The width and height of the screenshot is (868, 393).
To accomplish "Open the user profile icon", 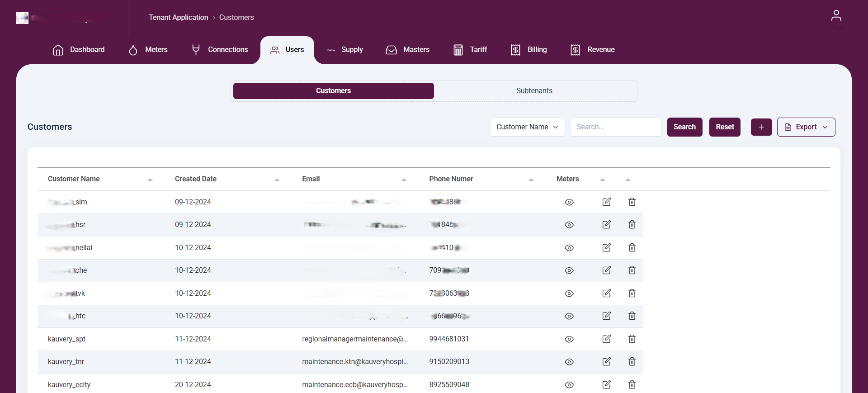I will coord(836,16).
